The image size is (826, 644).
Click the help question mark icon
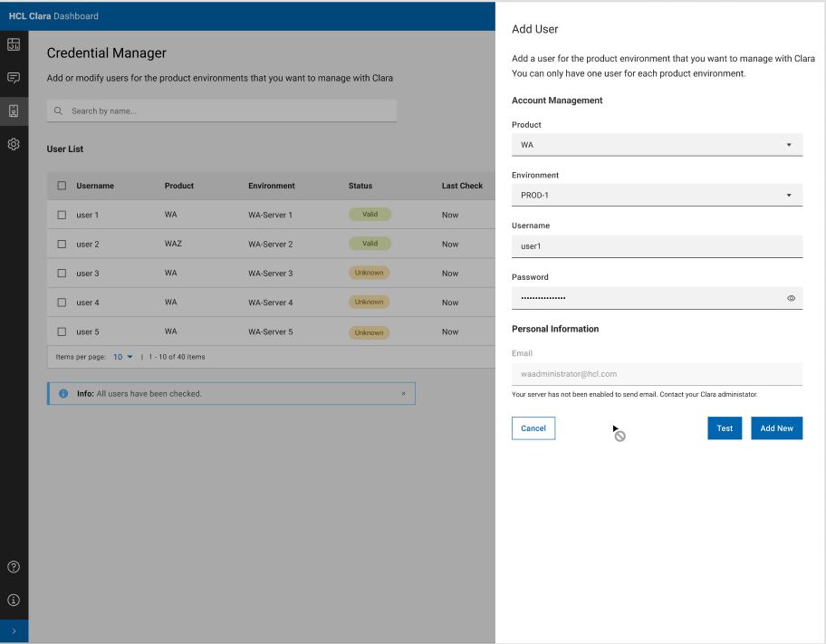pyautogui.click(x=14, y=568)
